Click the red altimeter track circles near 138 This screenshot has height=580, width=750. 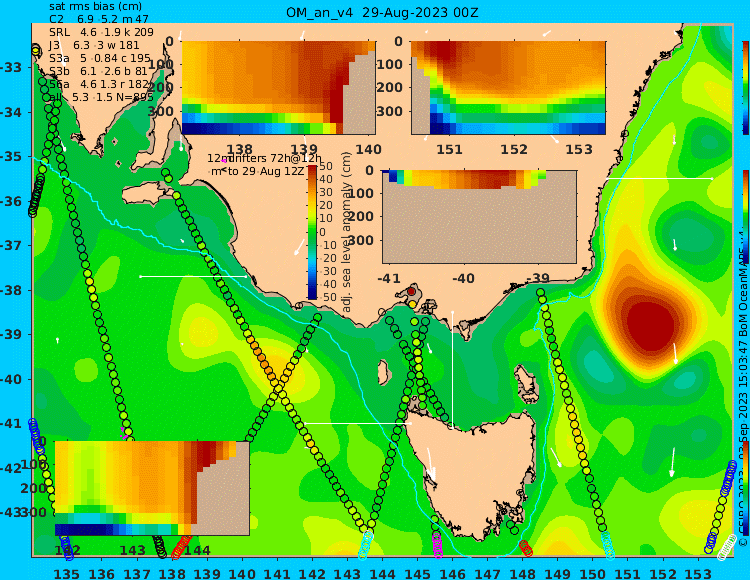click(x=180, y=547)
